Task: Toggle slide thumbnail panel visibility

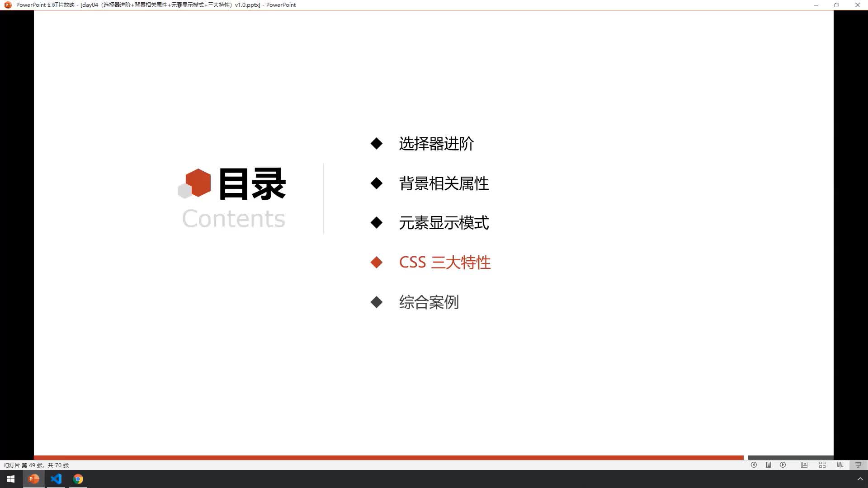Action: [769, 465]
